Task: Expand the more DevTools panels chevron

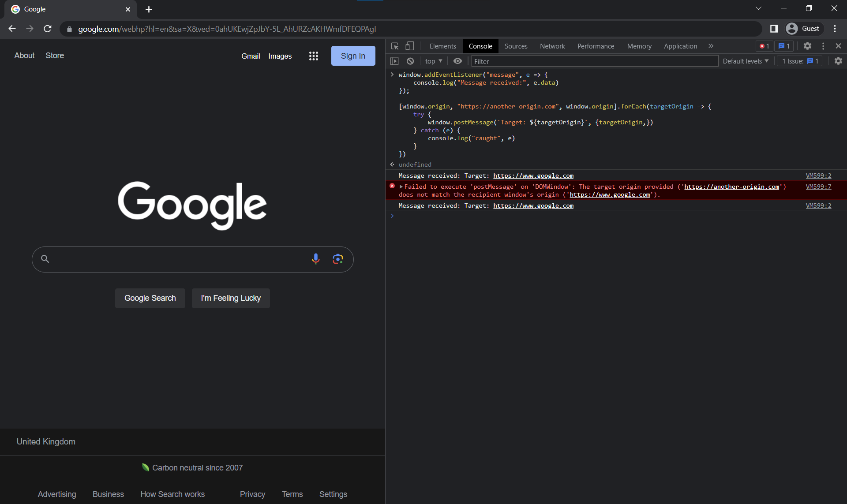Action: (x=711, y=46)
